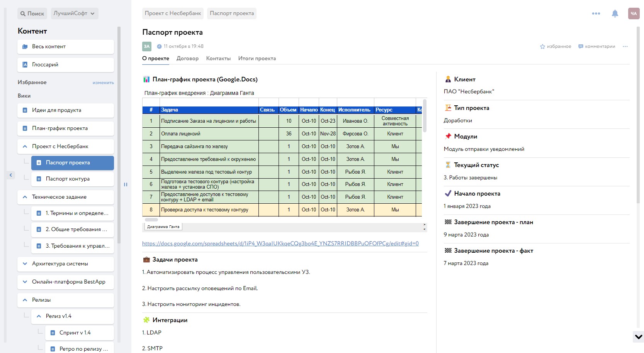Screen dimensions: 644x353
Task: Click Завершение проекта - факт flag icon
Action: tap(448, 251)
